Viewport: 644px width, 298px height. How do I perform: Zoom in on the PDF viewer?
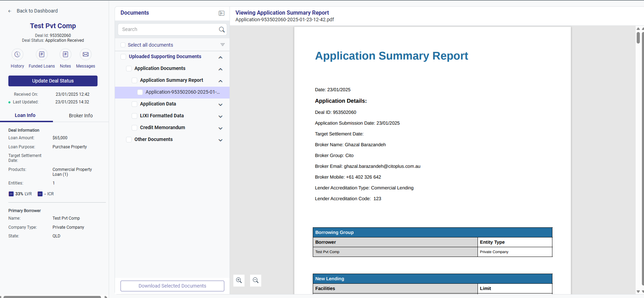click(x=239, y=281)
